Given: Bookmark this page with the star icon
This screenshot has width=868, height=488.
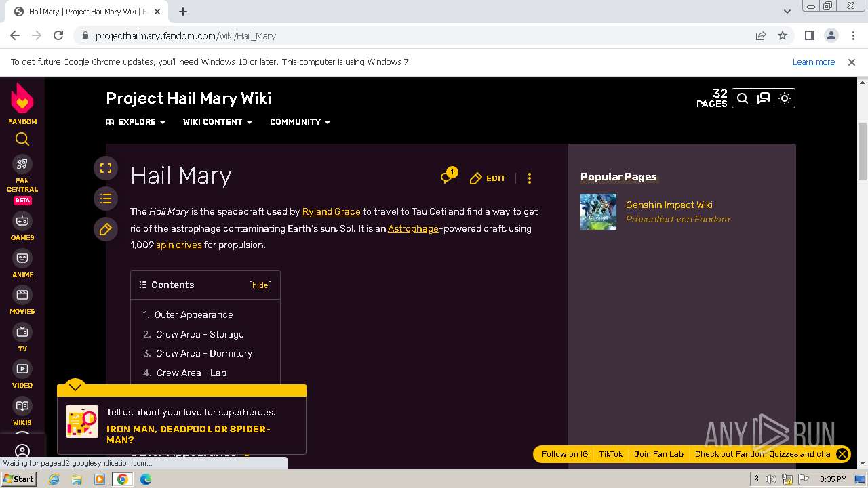Looking at the screenshot, I should point(783,36).
